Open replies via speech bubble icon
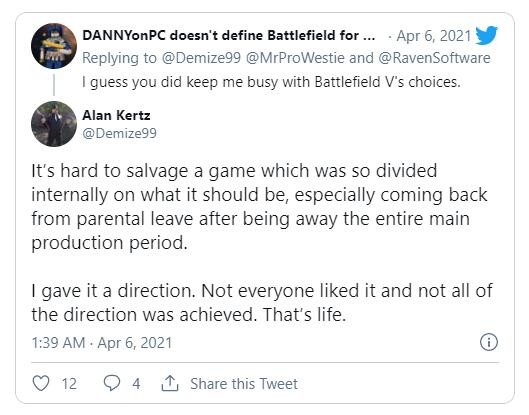The width and height of the screenshot is (529, 415). [x=112, y=383]
